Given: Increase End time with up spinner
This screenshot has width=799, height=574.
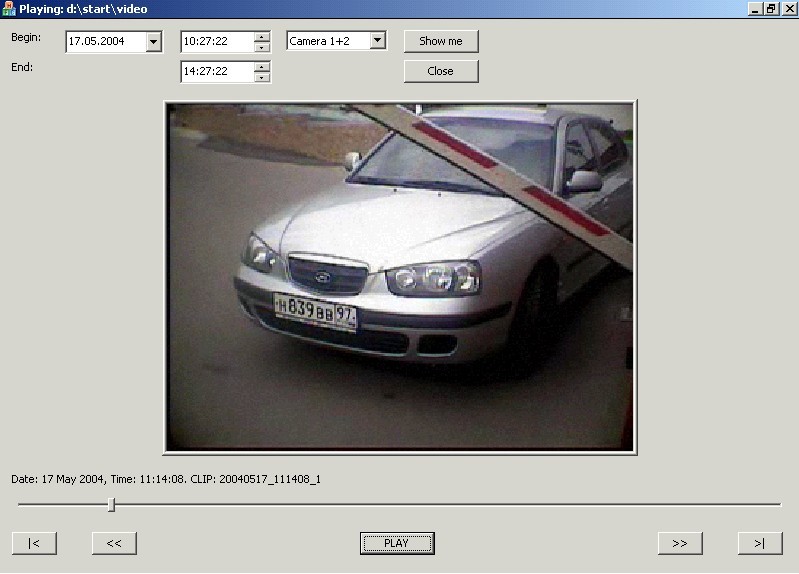Looking at the screenshot, I should (262, 67).
